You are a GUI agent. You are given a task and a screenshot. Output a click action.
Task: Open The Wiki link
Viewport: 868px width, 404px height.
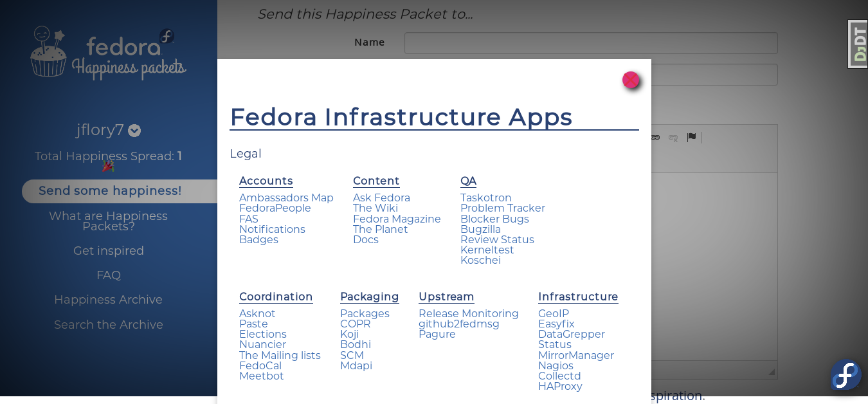[x=375, y=208]
